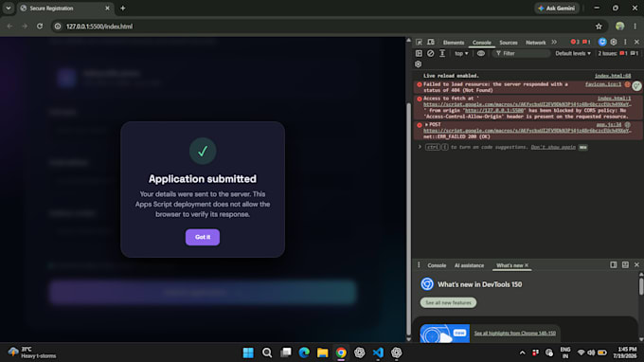Open the Chrome profile avatar
644x362 pixels.
pos(619,27)
